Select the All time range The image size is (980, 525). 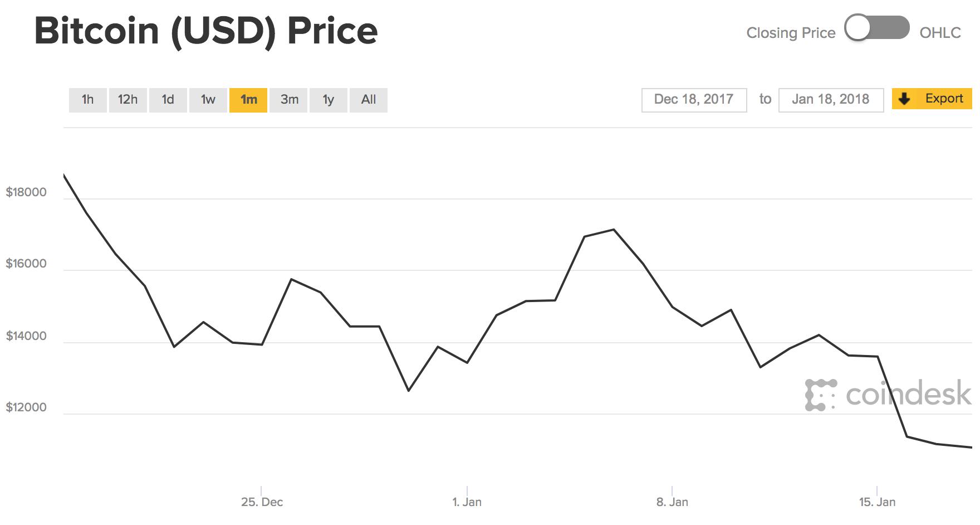click(x=368, y=100)
